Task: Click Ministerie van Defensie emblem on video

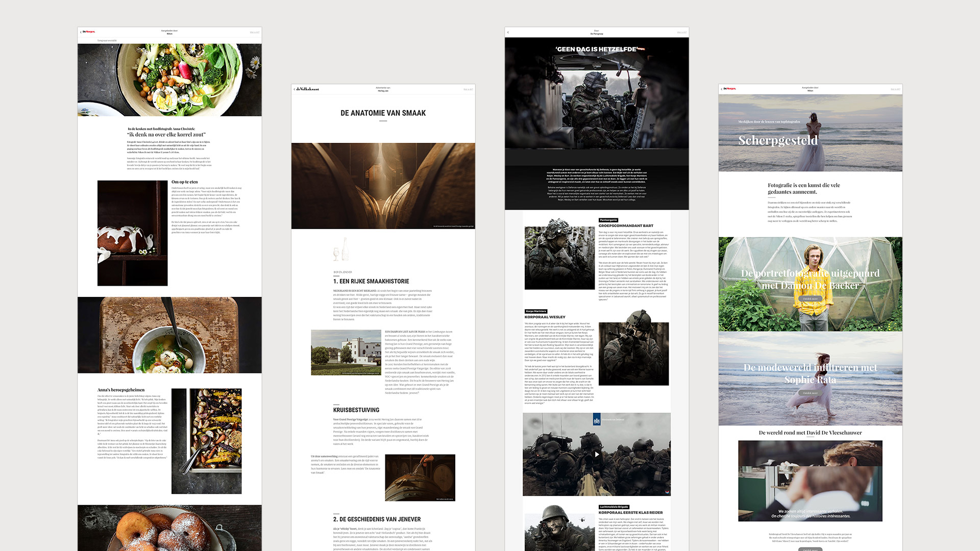Action: [x=597, y=420]
